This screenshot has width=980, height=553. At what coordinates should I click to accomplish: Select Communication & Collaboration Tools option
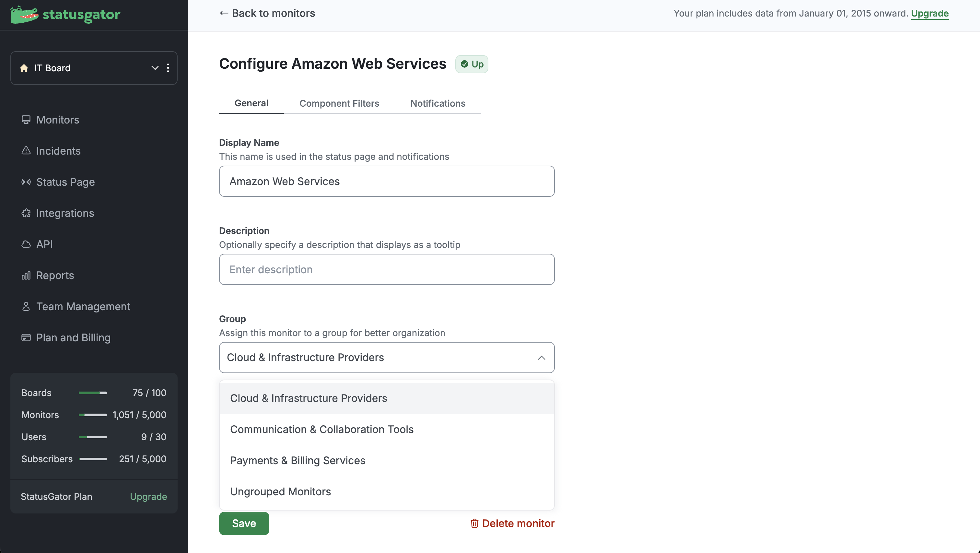click(321, 429)
